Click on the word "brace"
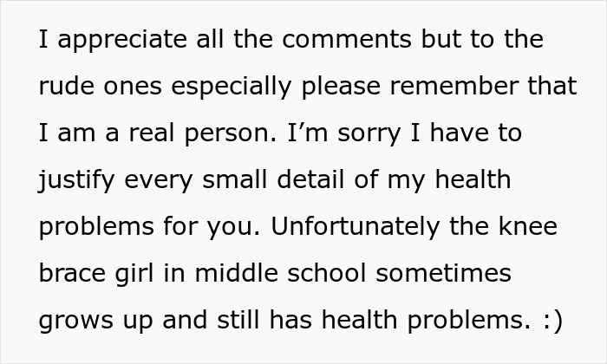The width and height of the screenshot is (607, 364). point(72,273)
